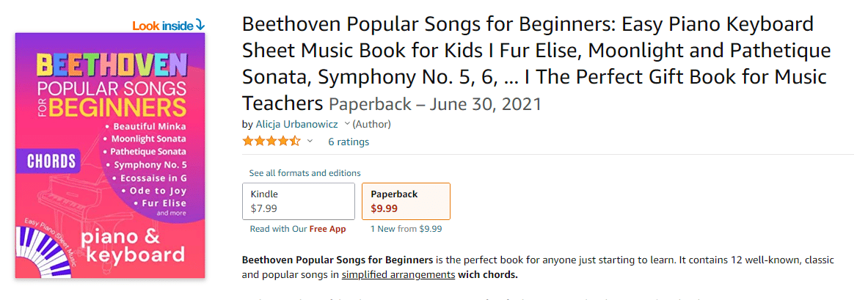Open 1 New from $9.99 offer
Screen dimensions: 868x300
point(406,229)
